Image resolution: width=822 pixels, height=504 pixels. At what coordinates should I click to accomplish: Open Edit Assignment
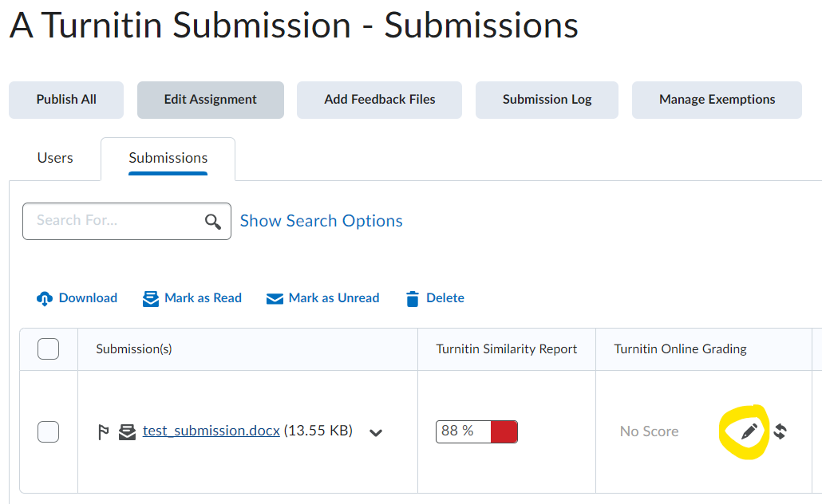tap(211, 100)
